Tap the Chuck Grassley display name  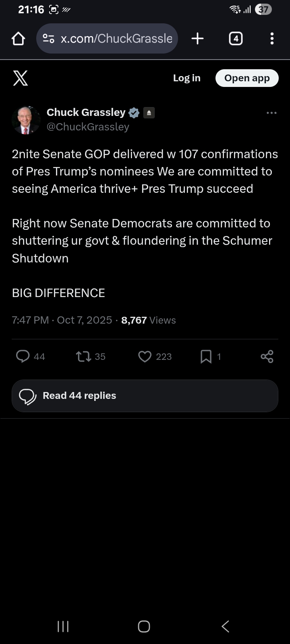tap(86, 112)
